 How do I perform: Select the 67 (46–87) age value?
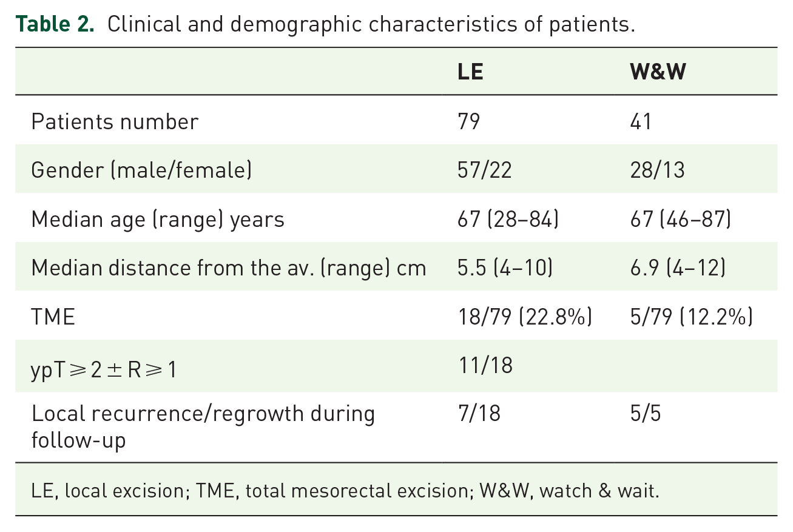681,219
